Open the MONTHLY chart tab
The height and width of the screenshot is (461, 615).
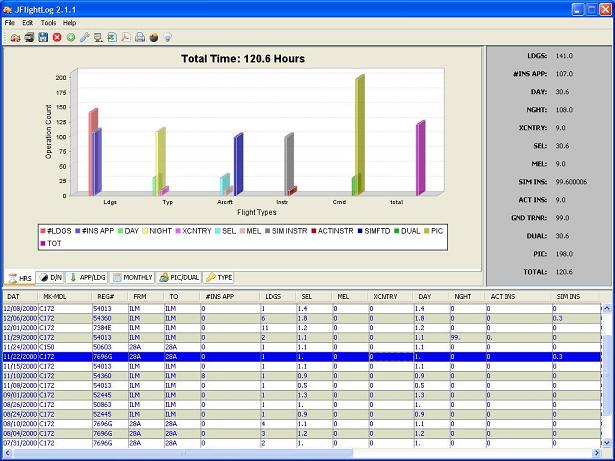[133, 277]
